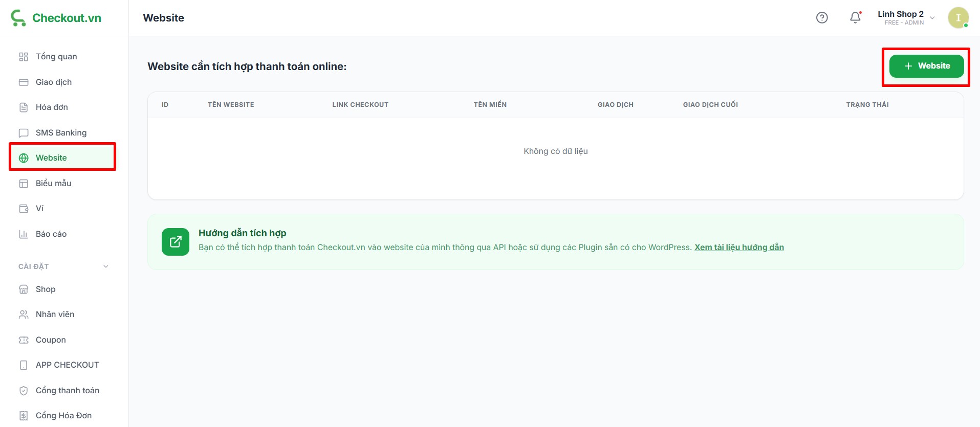Click the help question mark icon
The height and width of the screenshot is (427, 980).
(x=822, y=18)
